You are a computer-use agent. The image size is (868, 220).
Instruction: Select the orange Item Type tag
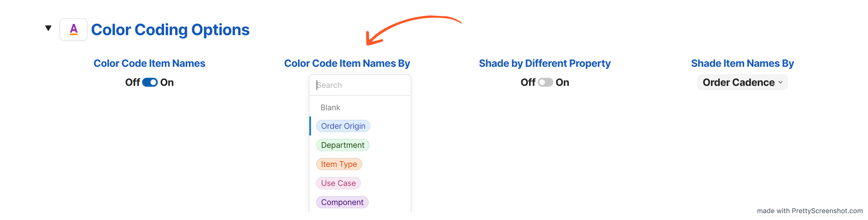[339, 164]
